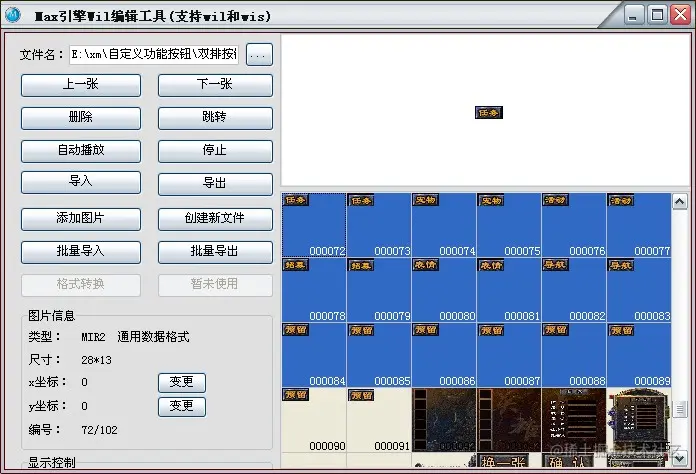Click the 删除 delete button

pyautogui.click(x=81, y=118)
